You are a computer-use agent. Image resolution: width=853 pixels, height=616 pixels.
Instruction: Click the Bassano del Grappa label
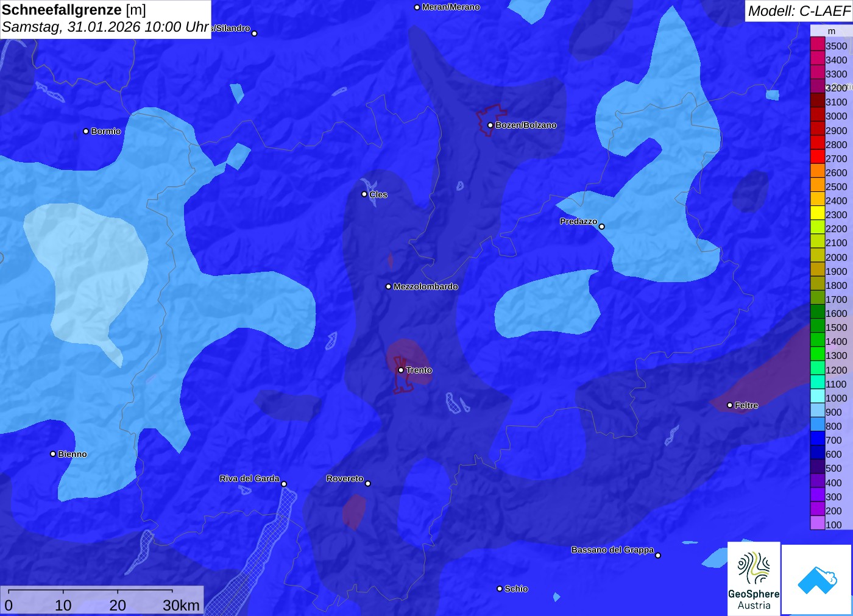click(x=612, y=550)
